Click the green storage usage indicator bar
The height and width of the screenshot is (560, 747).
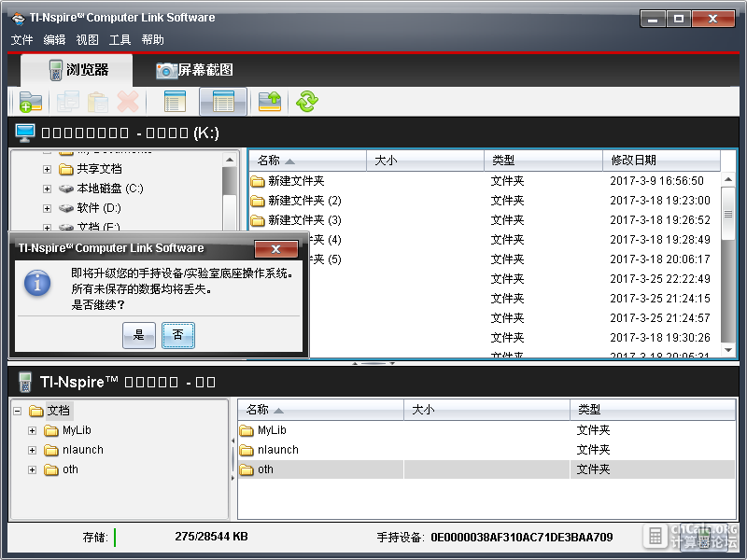pos(115,538)
